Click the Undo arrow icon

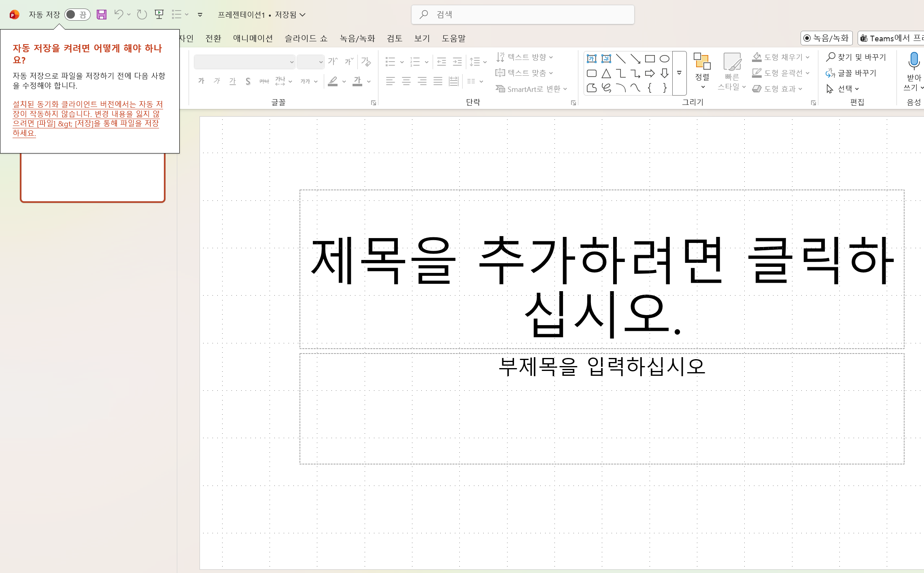click(x=118, y=15)
